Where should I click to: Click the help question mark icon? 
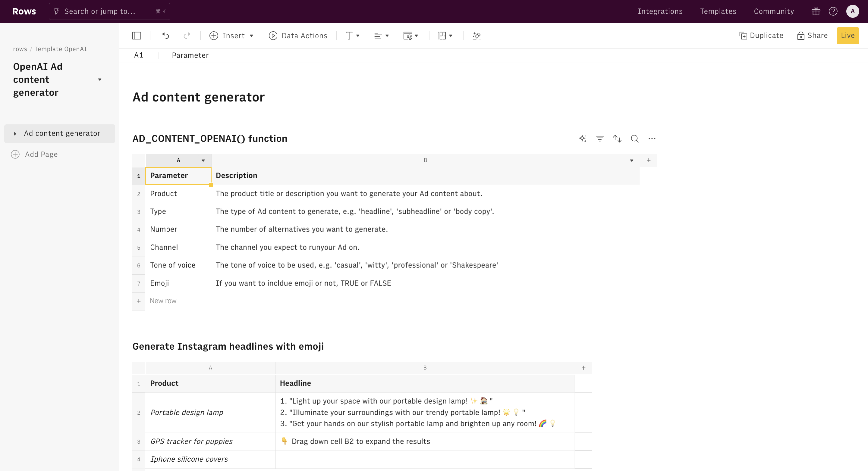833,11
